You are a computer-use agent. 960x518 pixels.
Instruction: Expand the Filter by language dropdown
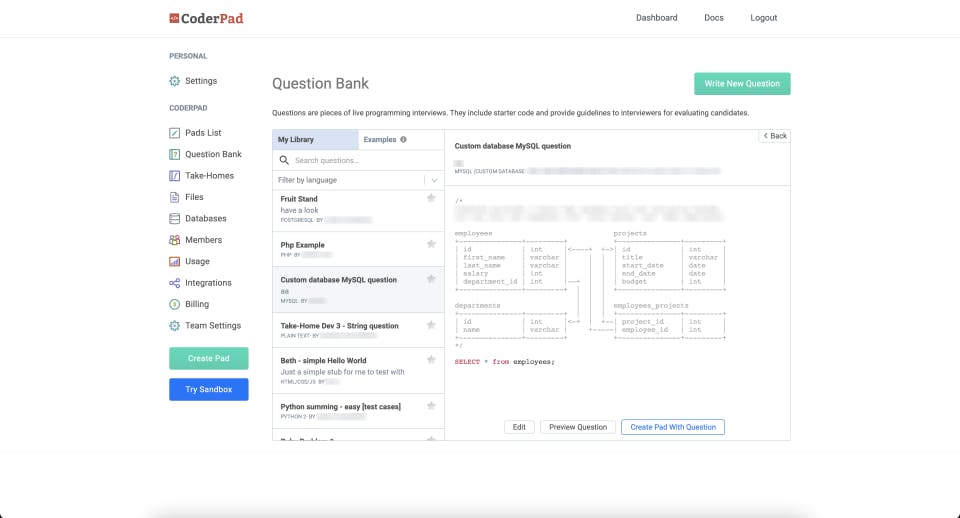pos(358,180)
